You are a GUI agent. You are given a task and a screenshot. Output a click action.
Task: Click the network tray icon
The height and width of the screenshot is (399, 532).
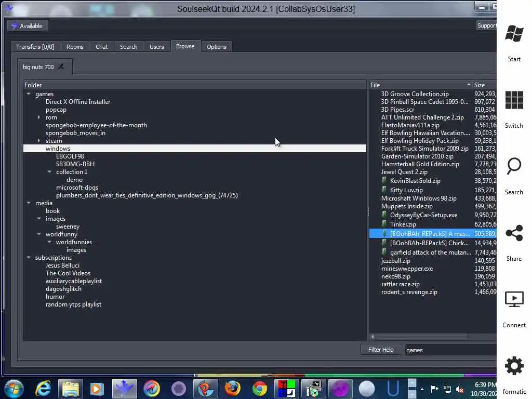point(447,390)
